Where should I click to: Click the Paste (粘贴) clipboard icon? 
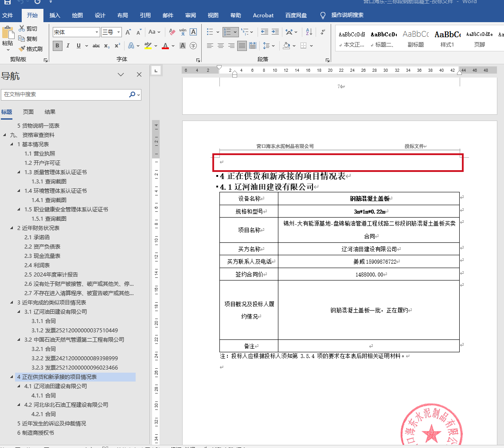click(8, 32)
